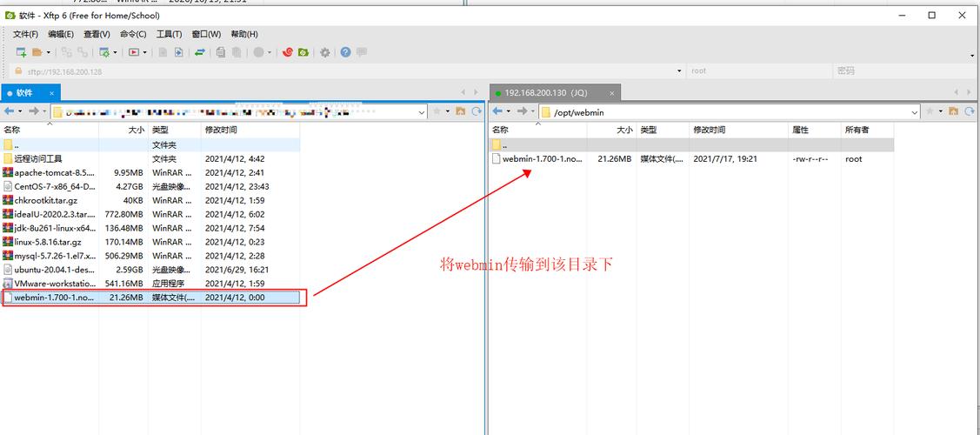Click the root username field
980x435 pixels.
pyautogui.click(x=759, y=71)
